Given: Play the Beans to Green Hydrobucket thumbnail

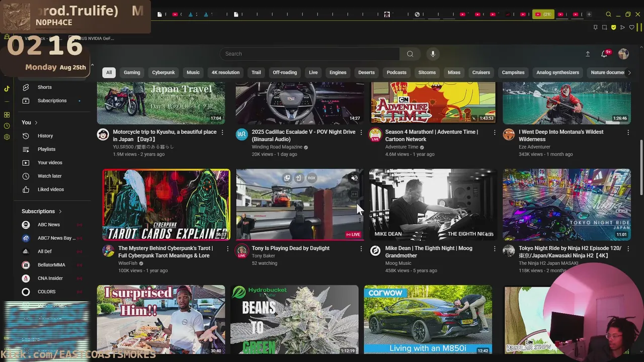Looking at the screenshot, I should point(294,320).
